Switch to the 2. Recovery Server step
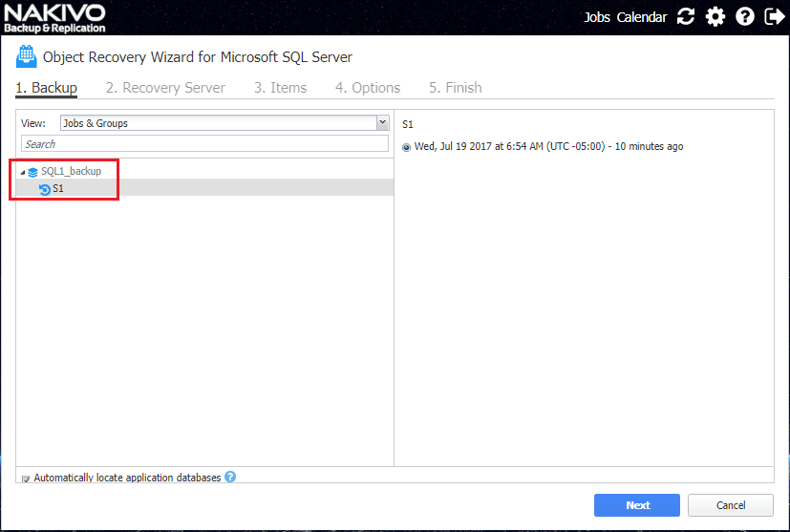 [165, 88]
